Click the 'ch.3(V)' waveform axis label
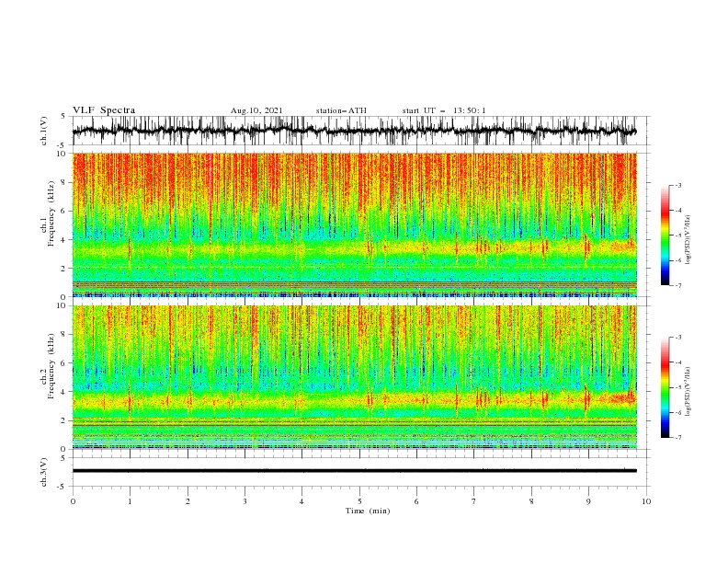 pos(44,472)
